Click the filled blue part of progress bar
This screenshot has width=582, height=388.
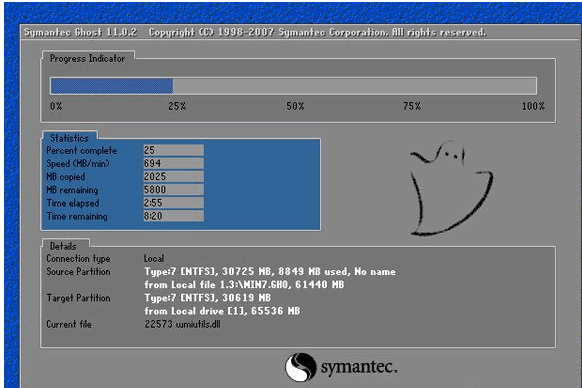[x=112, y=86]
